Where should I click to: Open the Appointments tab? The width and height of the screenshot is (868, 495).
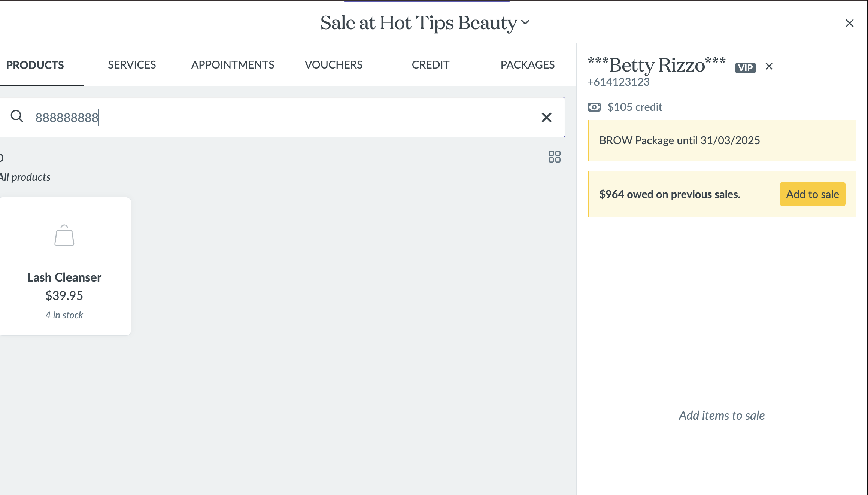[x=233, y=64]
